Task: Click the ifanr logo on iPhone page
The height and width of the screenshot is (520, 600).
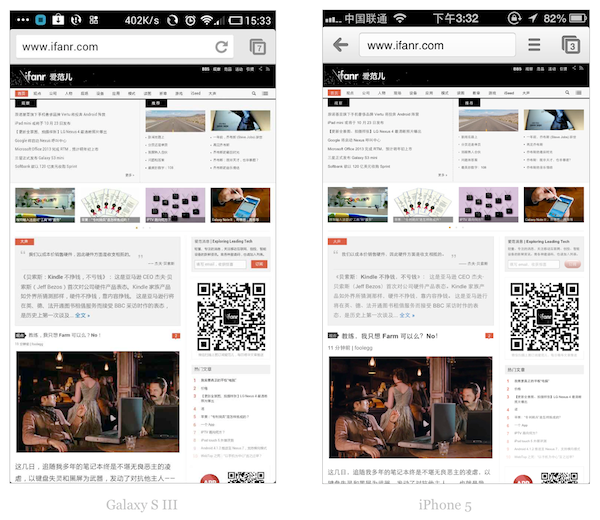Action: click(356, 76)
